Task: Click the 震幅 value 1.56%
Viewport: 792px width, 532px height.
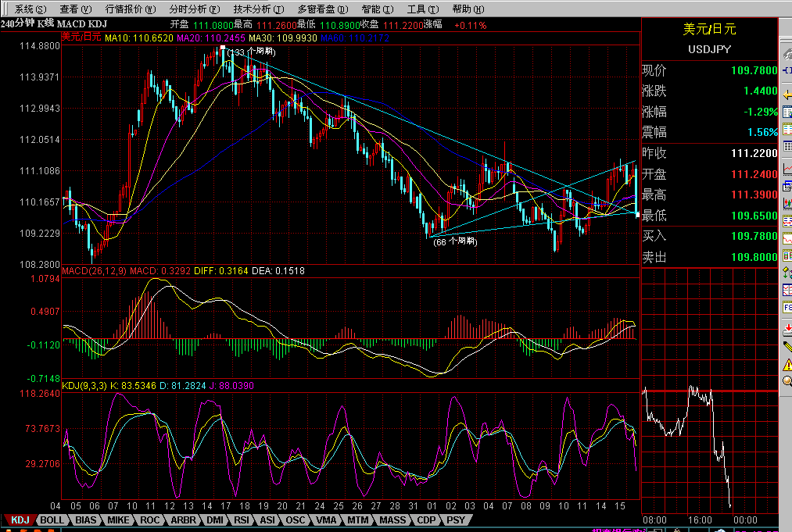Action: [x=763, y=132]
